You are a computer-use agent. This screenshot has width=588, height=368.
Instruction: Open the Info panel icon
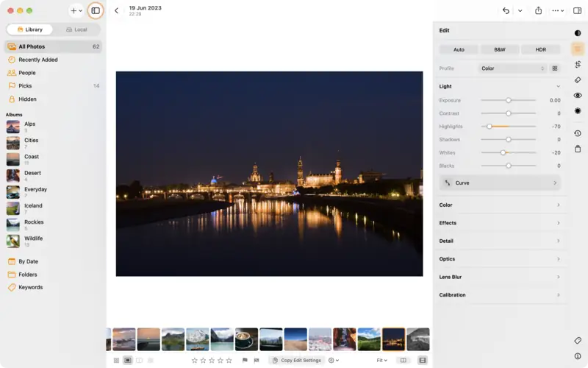(578, 356)
